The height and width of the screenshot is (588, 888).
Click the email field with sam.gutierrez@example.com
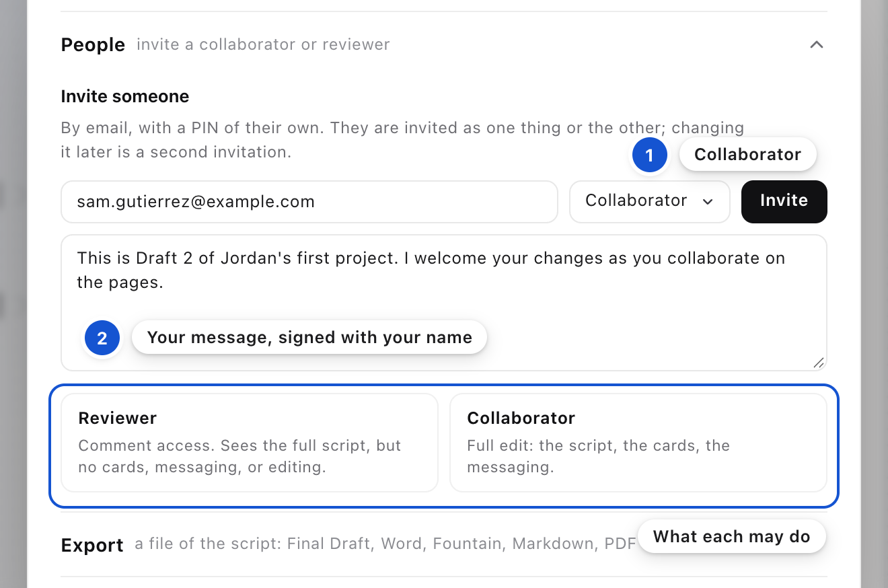click(309, 201)
